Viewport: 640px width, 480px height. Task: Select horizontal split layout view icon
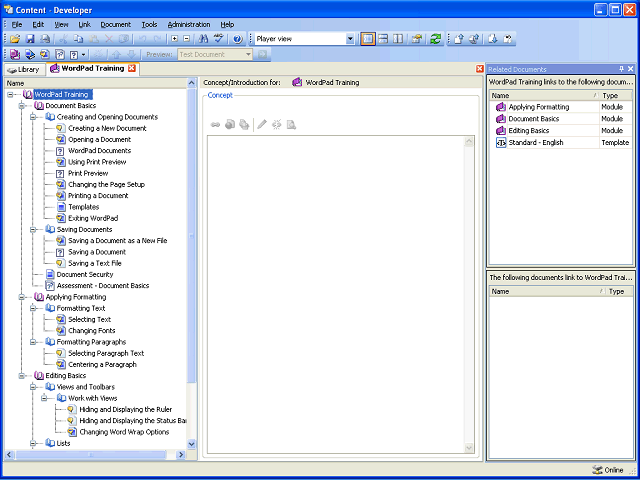click(x=383, y=39)
